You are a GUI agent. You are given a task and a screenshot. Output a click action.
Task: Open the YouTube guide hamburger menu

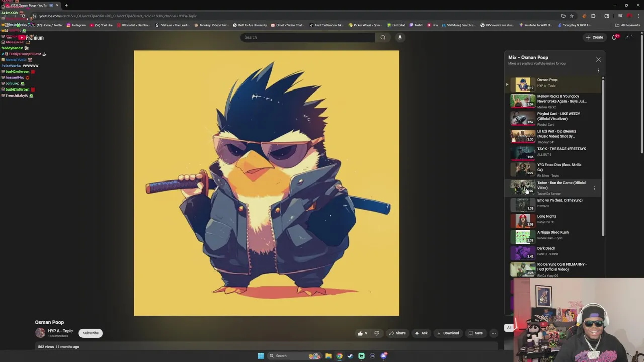pyautogui.click(x=9, y=38)
